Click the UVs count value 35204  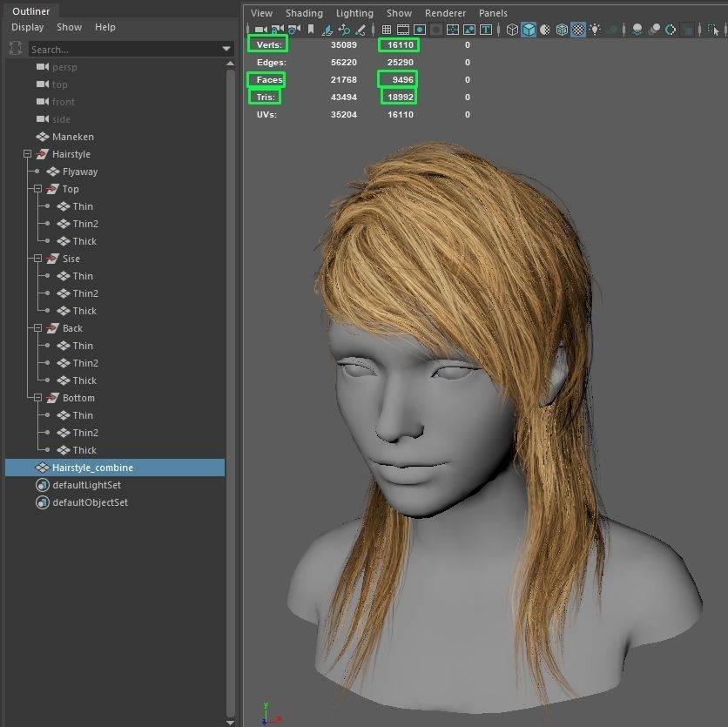click(x=344, y=114)
